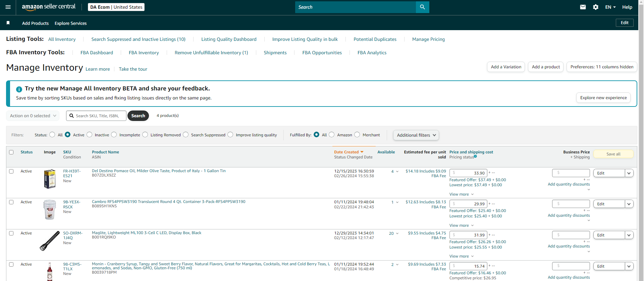This screenshot has height=281, width=644.
Task: Open the Maglite flashlight product image
Action: (50, 240)
